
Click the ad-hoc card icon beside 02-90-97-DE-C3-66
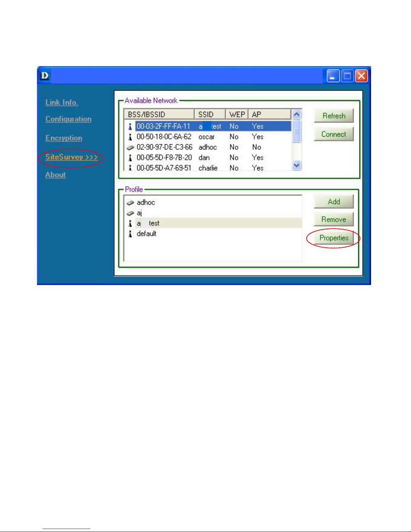click(x=130, y=147)
